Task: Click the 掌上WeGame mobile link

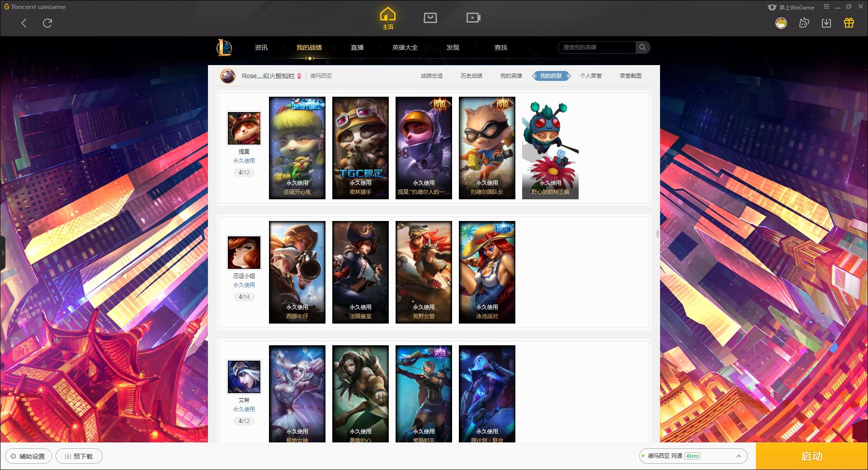Action: tap(791, 7)
